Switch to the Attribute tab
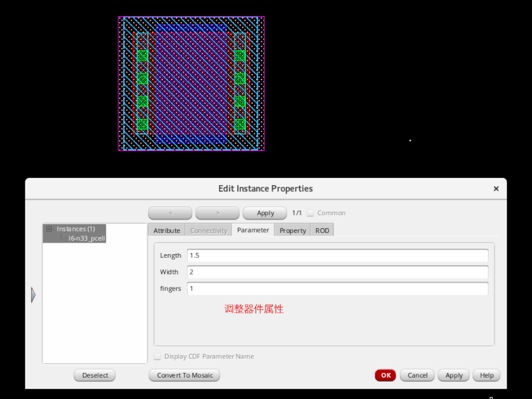The image size is (532, 399). pos(167,230)
